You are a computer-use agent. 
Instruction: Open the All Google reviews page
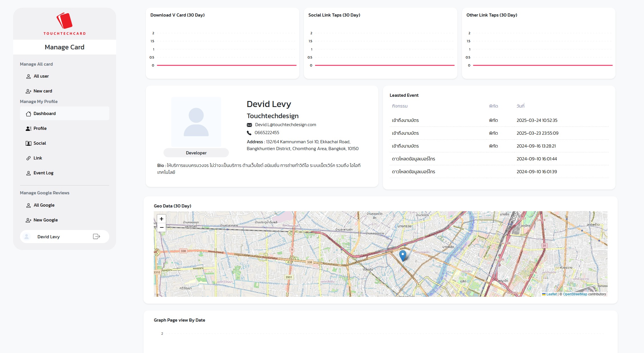pyautogui.click(x=44, y=205)
